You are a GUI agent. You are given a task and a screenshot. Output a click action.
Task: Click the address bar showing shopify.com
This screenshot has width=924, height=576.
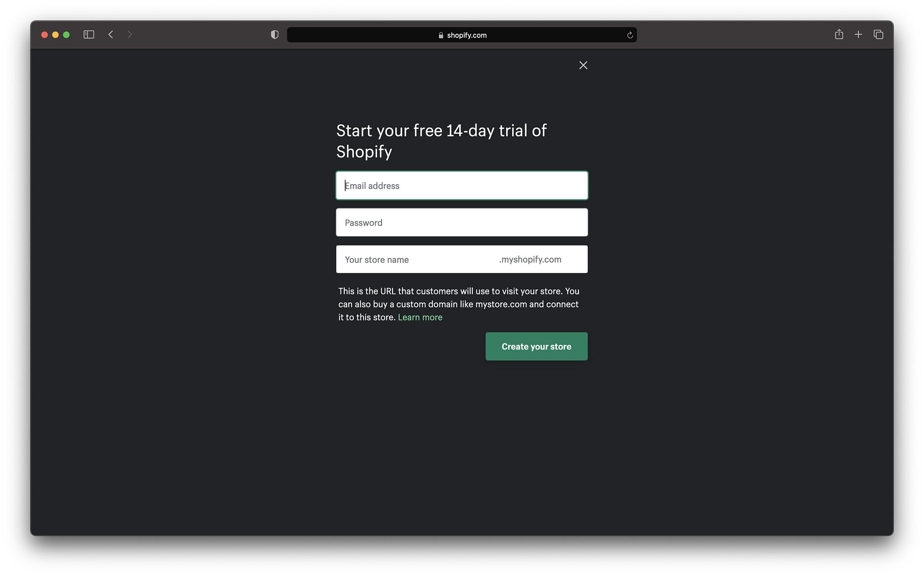tap(467, 35)
